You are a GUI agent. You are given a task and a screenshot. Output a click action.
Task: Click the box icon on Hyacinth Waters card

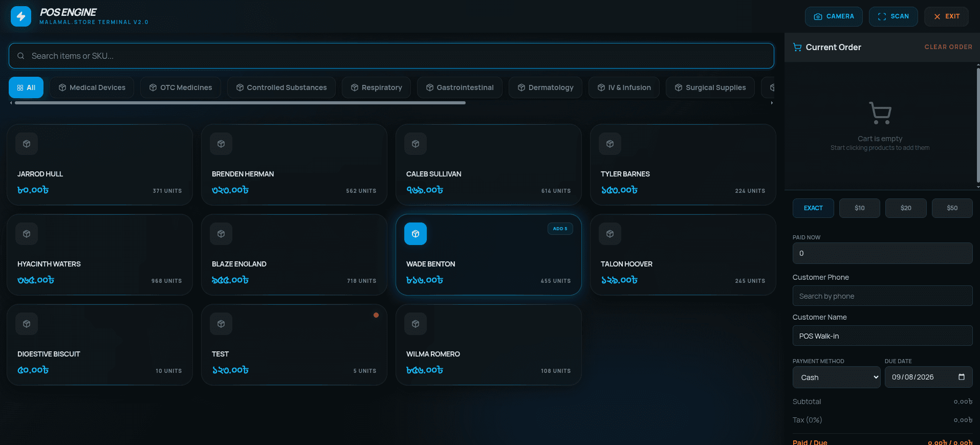point(27,234)
